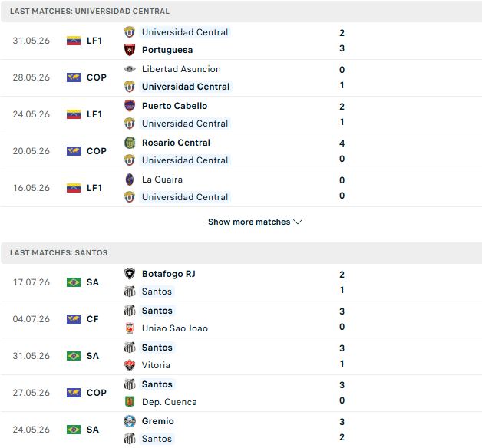Open the 31.05.26 Santos vs Vitoria match row
Screen dimensions: 482x448
241,356
